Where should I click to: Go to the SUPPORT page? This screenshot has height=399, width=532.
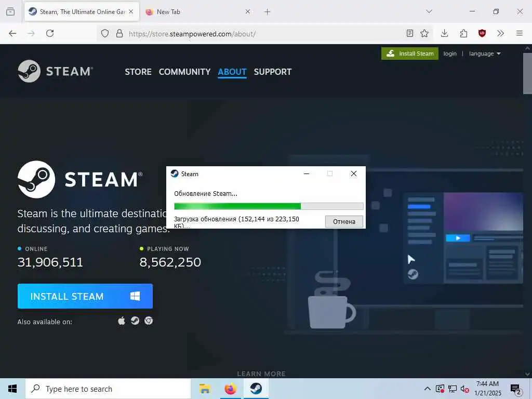[273, 72]
